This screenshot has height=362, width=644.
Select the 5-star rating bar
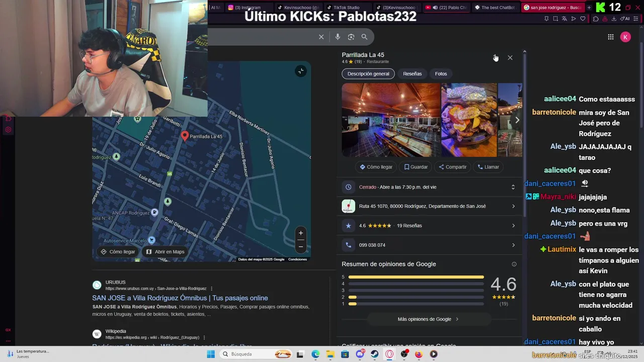(416, 277)
